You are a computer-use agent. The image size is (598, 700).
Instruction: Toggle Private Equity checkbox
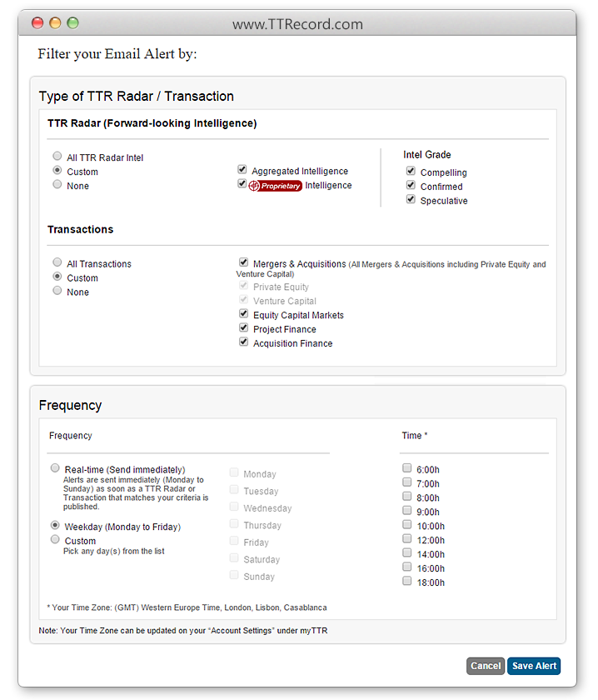(x=244, y=285)
